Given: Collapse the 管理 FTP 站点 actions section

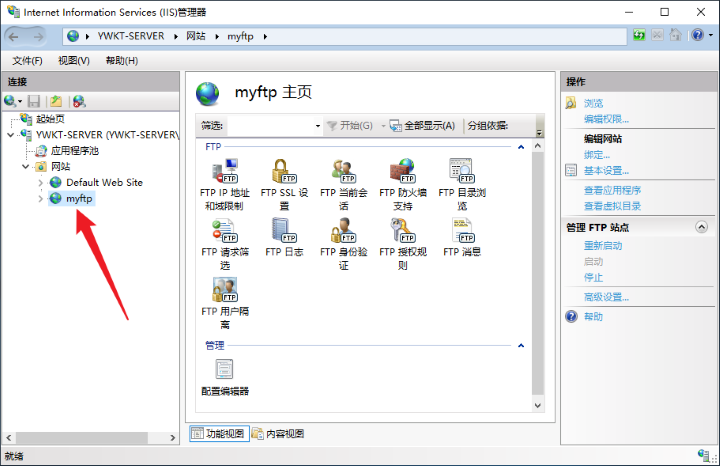Looking at the screenshot, I should tap(701, 227).
